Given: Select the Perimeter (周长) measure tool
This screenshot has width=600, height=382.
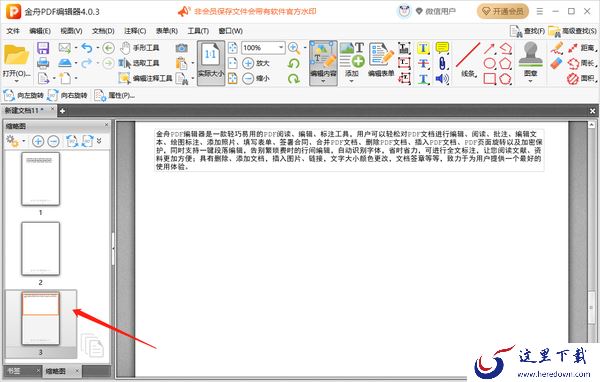Looking at the screenshot, I should coord(582,64).
